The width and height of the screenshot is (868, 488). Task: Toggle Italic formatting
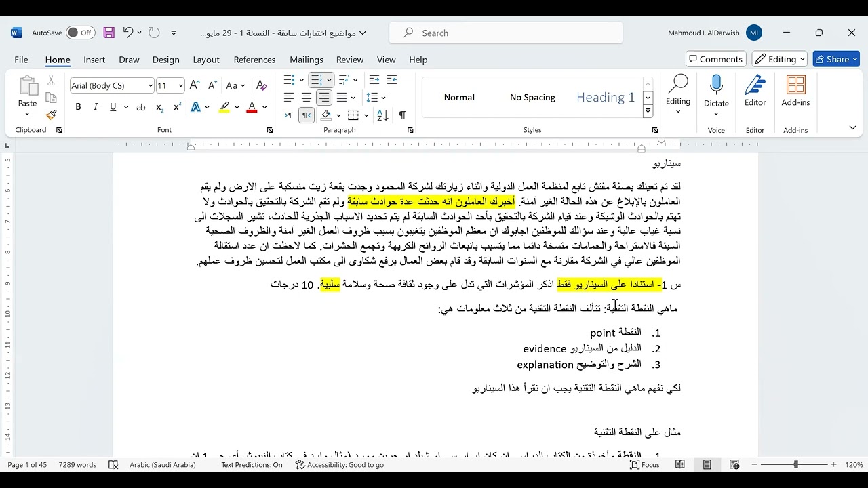96,107
